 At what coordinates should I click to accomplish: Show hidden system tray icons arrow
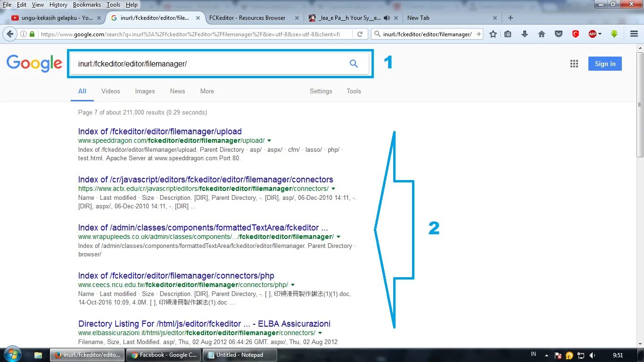tap(546, 355)
